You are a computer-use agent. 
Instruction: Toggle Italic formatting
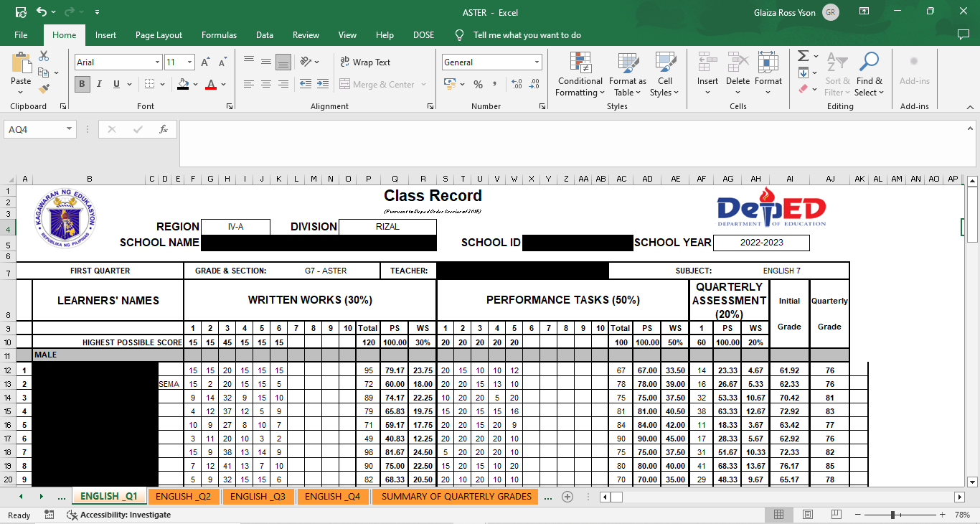99,84
